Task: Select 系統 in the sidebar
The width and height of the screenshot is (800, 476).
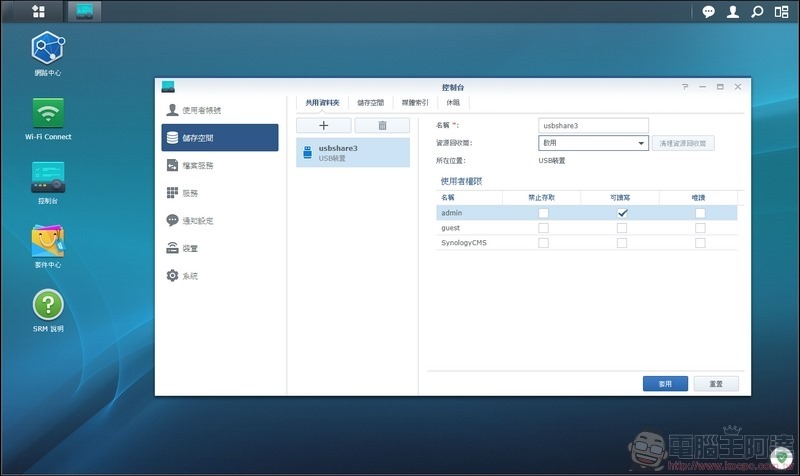Action: [220, 275]
